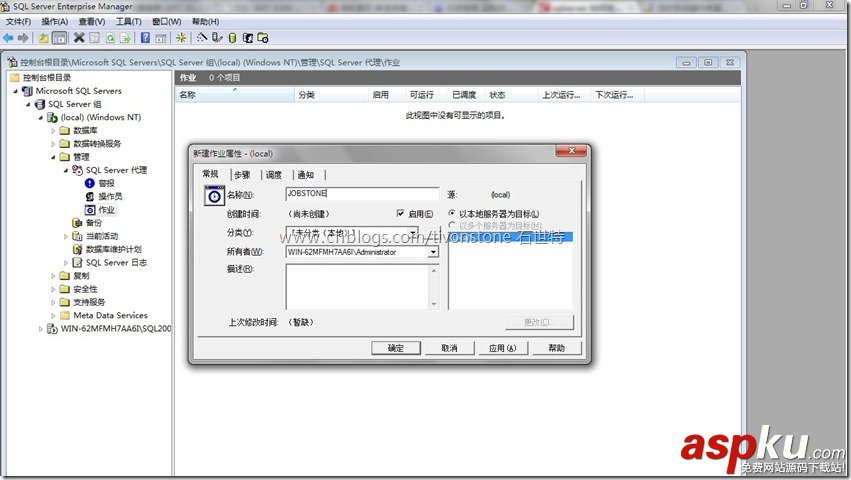Go up one level via folder icon
Image resolution: width=851 pixels, height=480 pixels.
coord(43,37)
